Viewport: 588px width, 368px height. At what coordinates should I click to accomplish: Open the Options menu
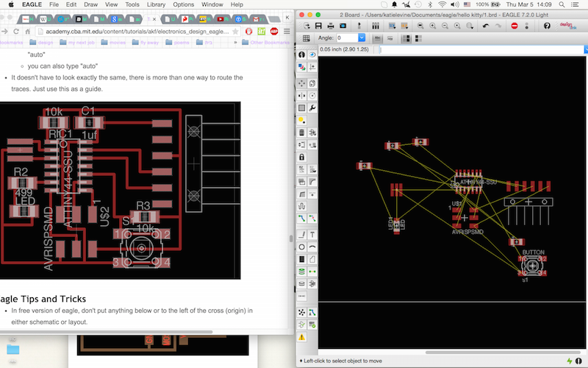click(x=183, y=4)
